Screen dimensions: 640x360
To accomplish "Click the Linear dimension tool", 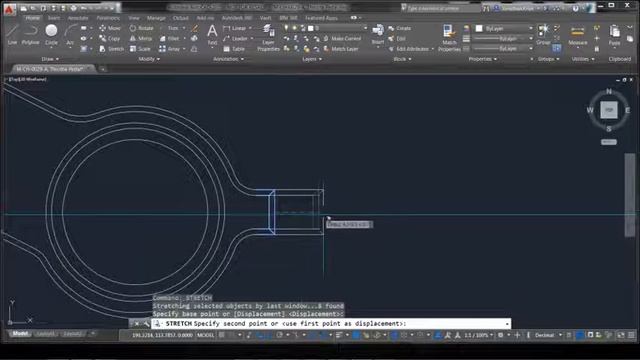I will click(x=236, y=28).
